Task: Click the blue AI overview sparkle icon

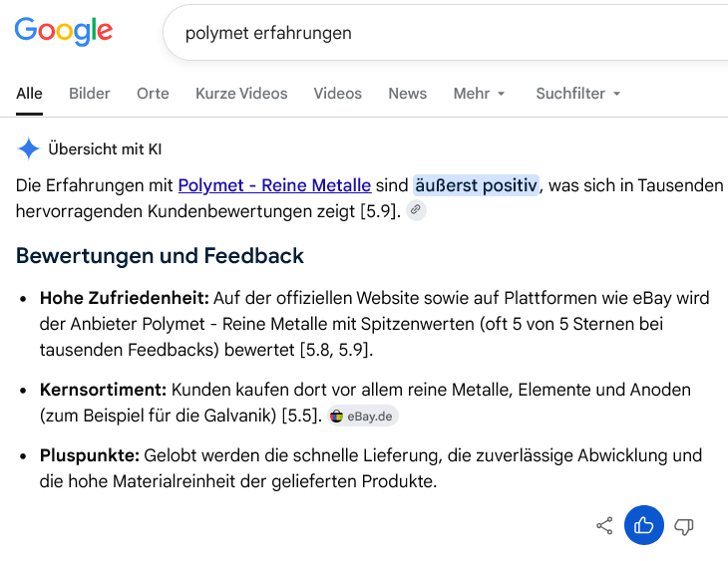Action: (x=28, y=148)
